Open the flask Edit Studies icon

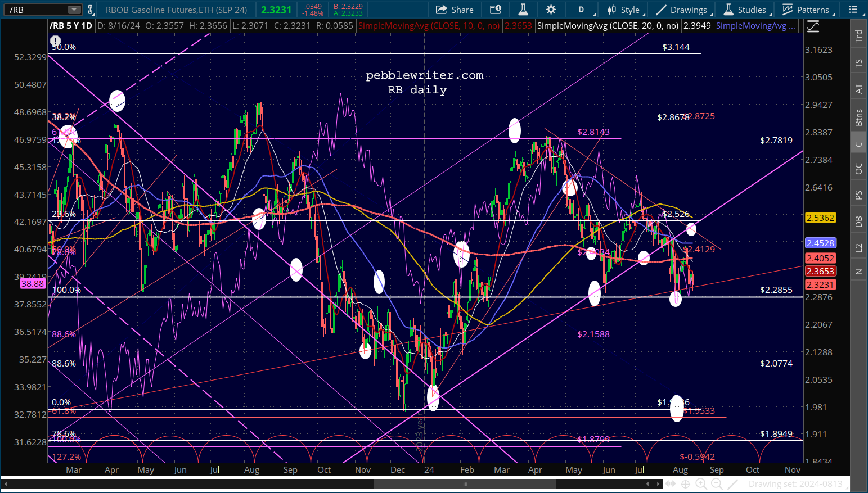[x=523, y=10]
